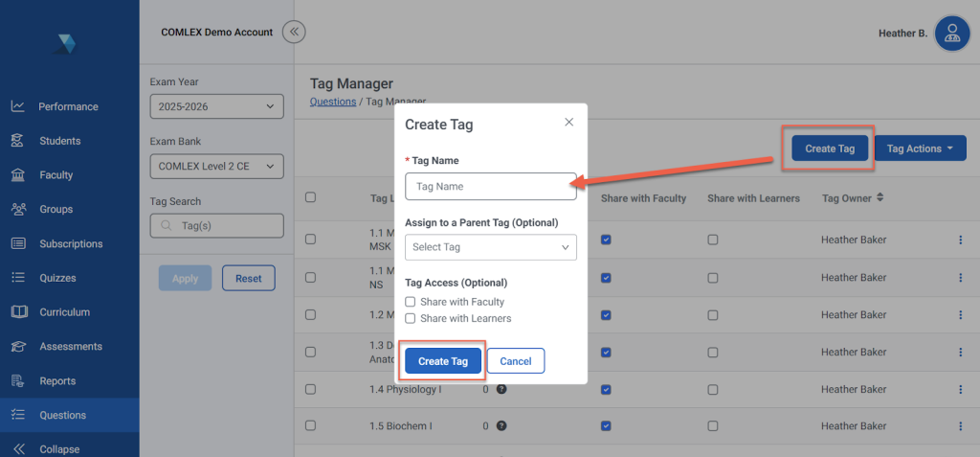
Task: Click the user profile avatar icon
Action: tap(951, 34)
